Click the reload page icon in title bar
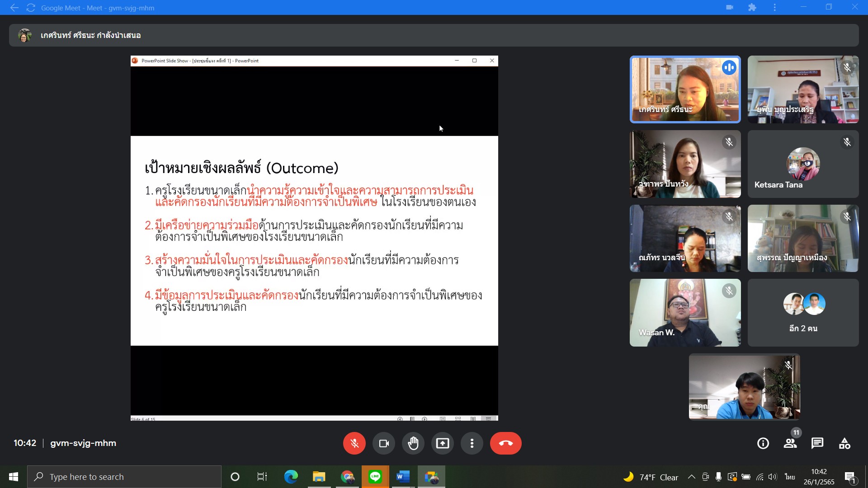 [31, 8]
